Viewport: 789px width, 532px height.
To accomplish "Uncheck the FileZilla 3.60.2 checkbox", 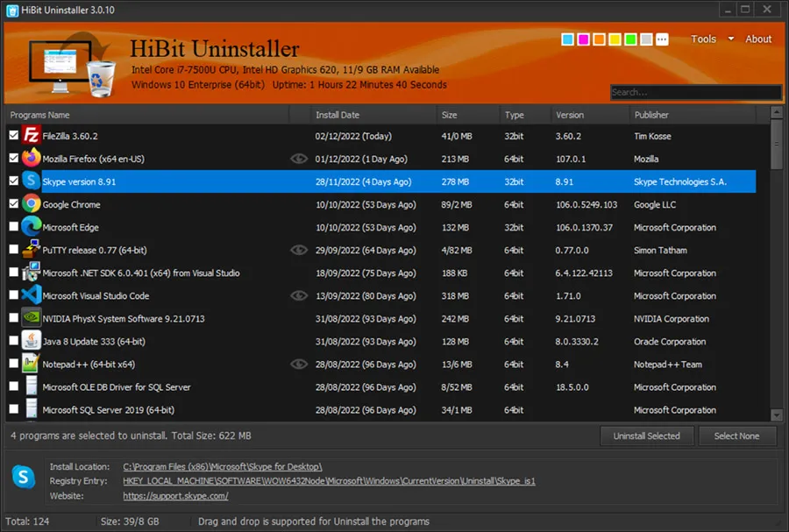I will click(x=11, y=136).
